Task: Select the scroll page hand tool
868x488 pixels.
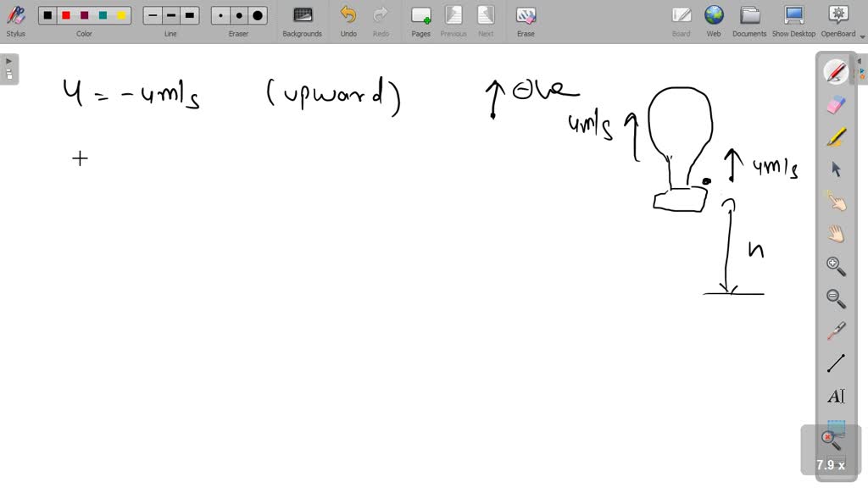Action: tap(836, 234)
